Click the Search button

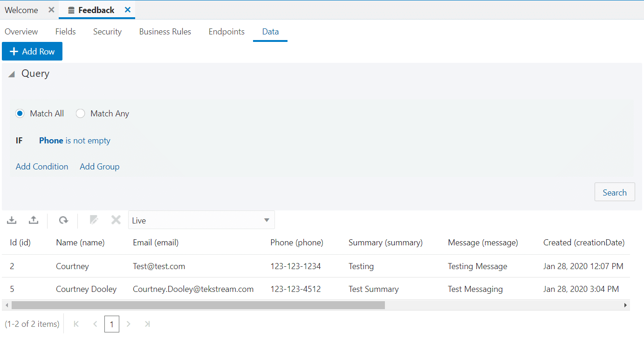(x=615, y=192)
